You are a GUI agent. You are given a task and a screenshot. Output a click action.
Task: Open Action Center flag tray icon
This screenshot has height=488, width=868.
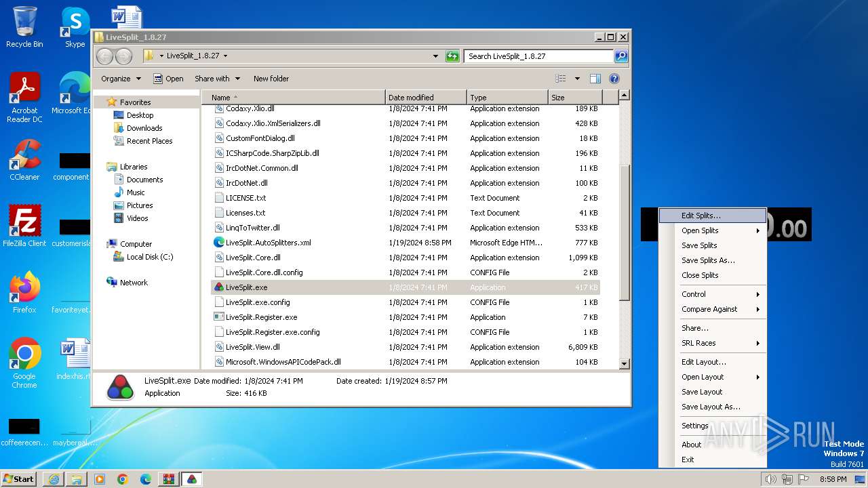804,479
